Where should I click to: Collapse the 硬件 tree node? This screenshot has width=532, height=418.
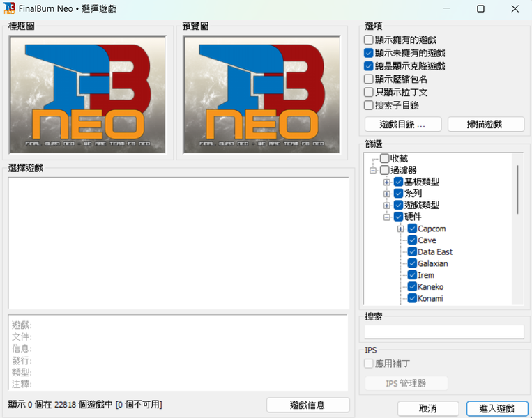click(387, 217)
